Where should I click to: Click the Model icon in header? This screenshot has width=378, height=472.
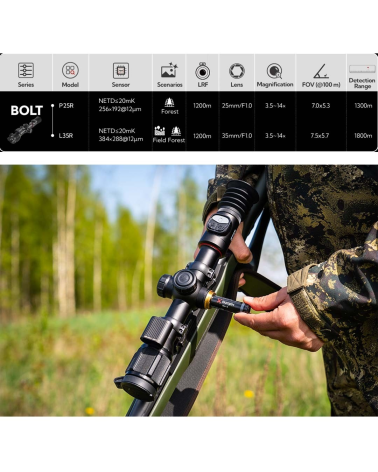[70, 70]
